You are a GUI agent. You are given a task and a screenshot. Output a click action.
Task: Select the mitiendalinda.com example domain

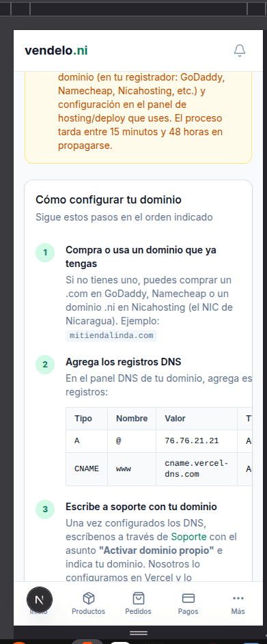tap(111, 335)
